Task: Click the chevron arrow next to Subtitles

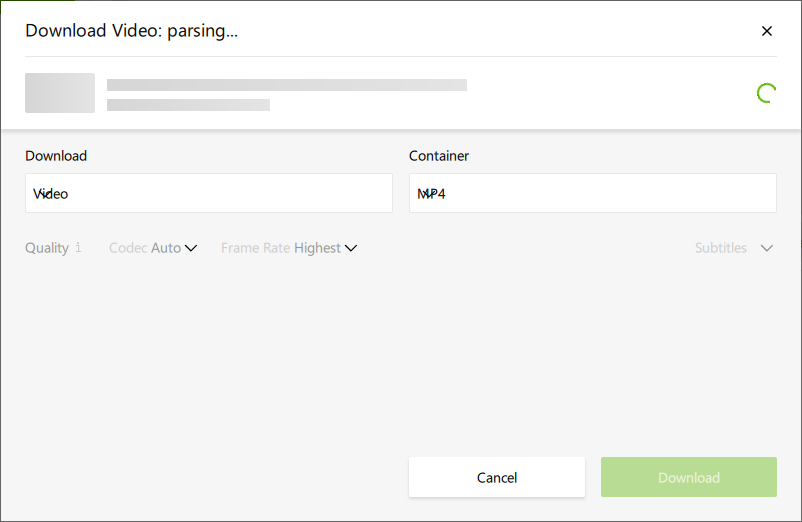Action: 767,248
